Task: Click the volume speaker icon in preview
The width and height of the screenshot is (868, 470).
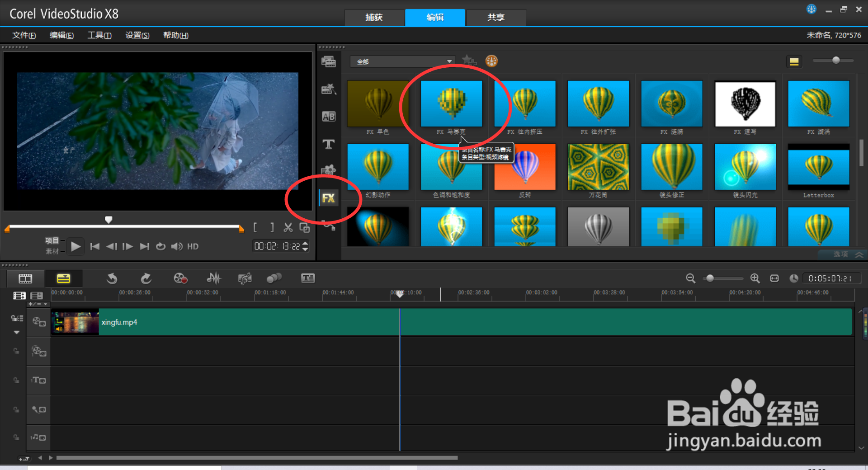Action: tap(177, 246)
